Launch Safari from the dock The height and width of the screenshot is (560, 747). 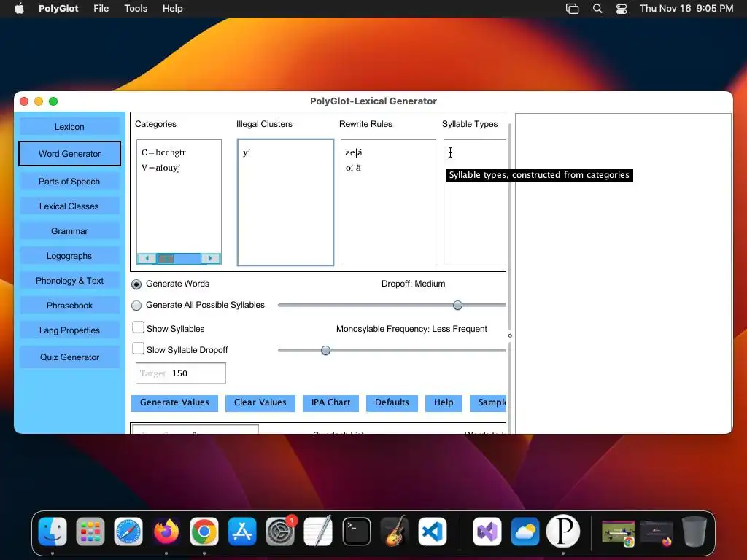(128, 531)
